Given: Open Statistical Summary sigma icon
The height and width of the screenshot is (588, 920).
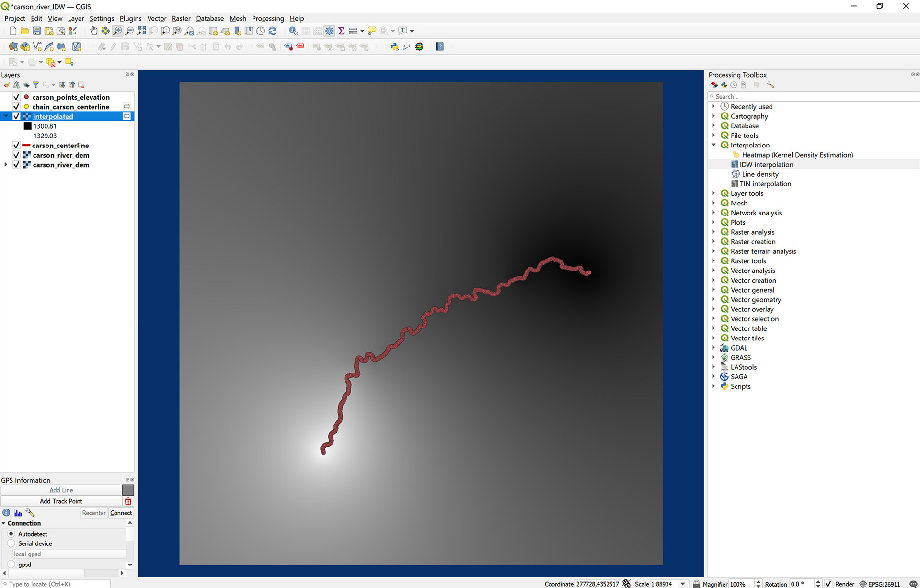Looking at the screenshot, I should [341, 31].
